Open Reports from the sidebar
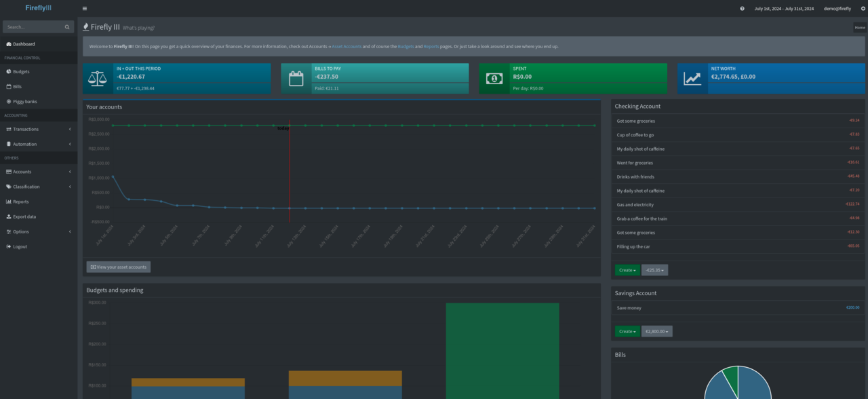 39,202
